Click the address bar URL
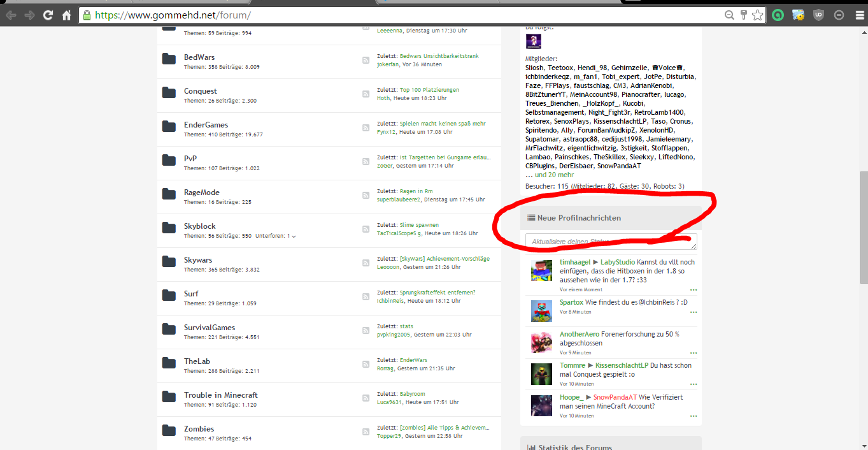The width and height of the screenshot is (868, 450). (x=173, y=15)
